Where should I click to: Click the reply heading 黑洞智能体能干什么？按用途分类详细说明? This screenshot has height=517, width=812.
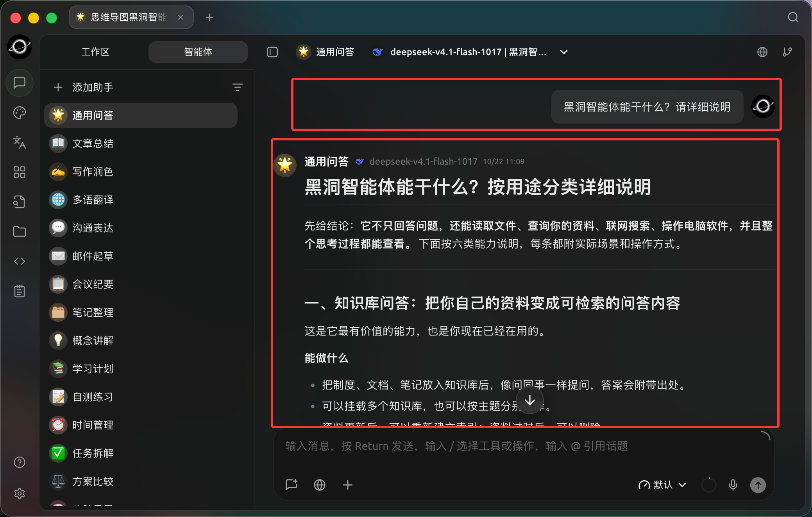pos(478,187)
